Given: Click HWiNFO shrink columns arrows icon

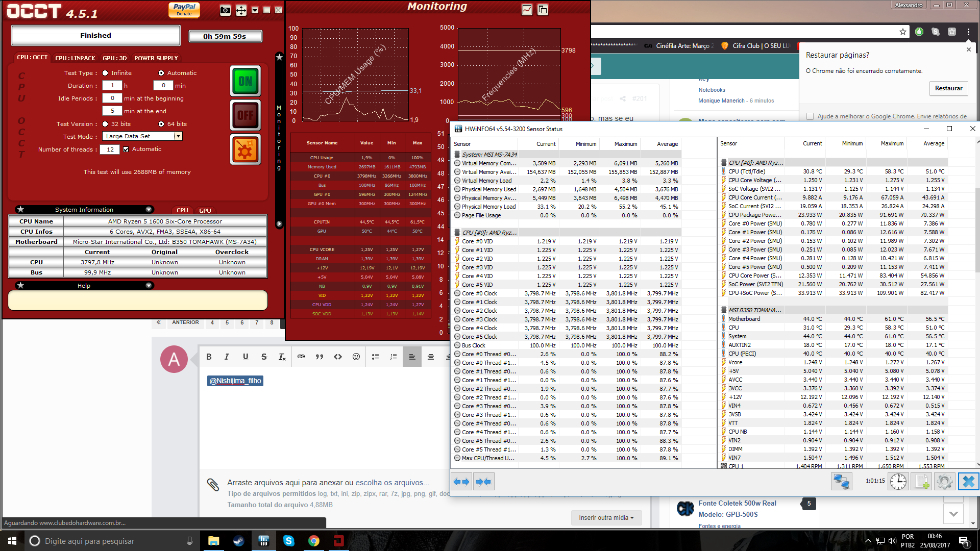Looking at the screenshot, I should pyautogui.click(x=483, y=482).
